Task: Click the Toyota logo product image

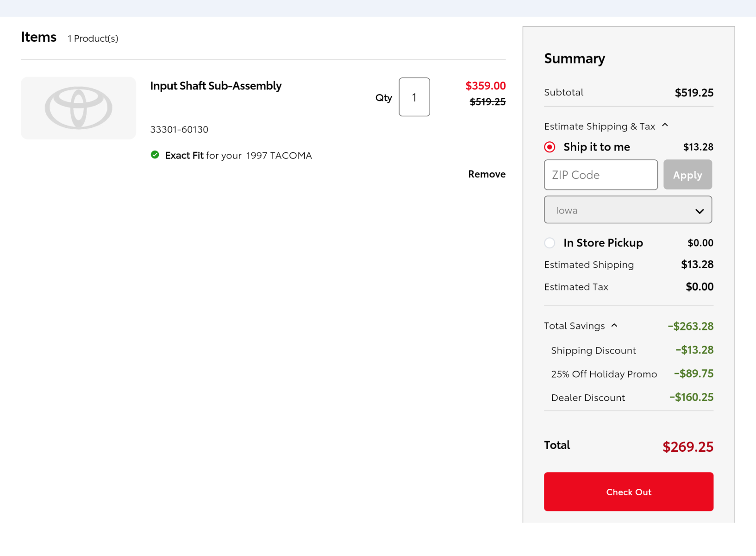Action: pos(78,108)
